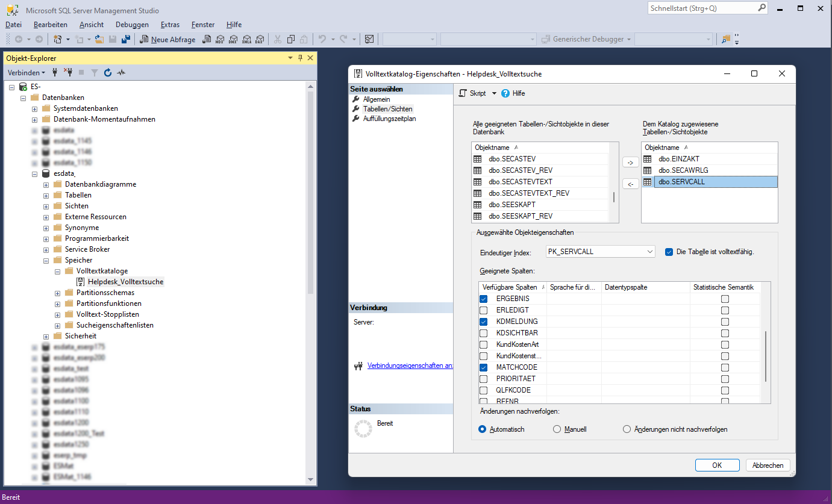The image size is (832, 504).
Task: Add selected table with the -> button
Action: [630, 163]
